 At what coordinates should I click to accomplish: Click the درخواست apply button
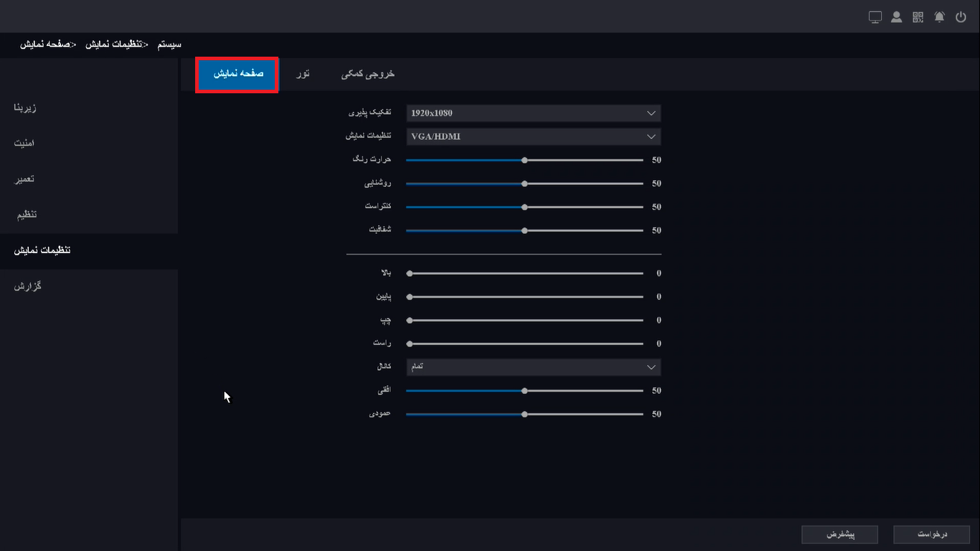pos(932,534)
